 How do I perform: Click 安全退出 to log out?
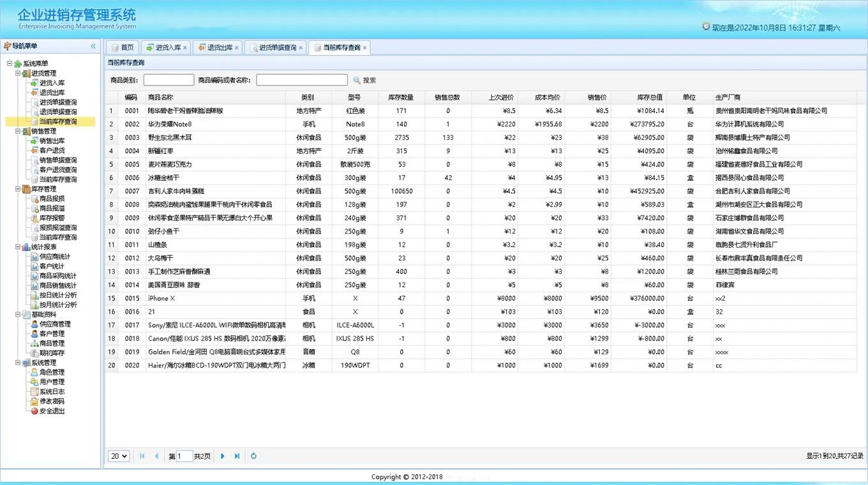tap(52, 411)
